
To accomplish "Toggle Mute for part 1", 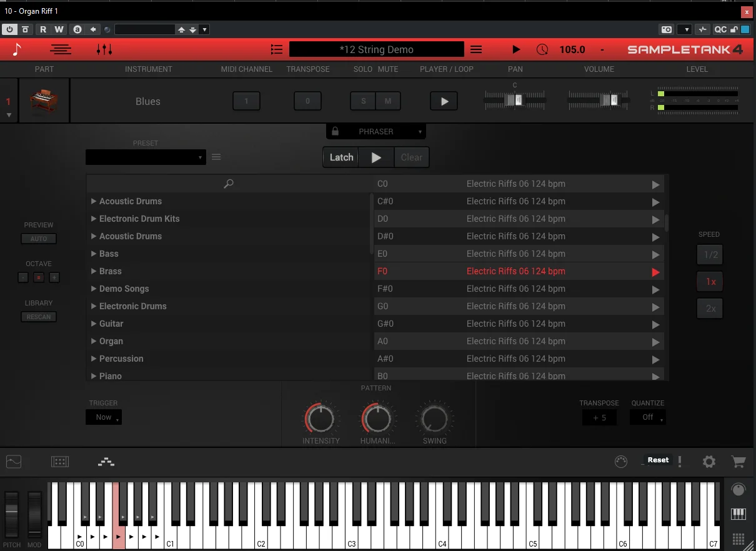I will tap(388, 101).
